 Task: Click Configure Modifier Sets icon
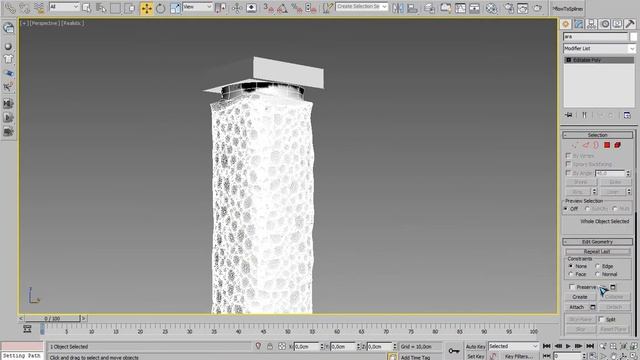click(627, 116)
